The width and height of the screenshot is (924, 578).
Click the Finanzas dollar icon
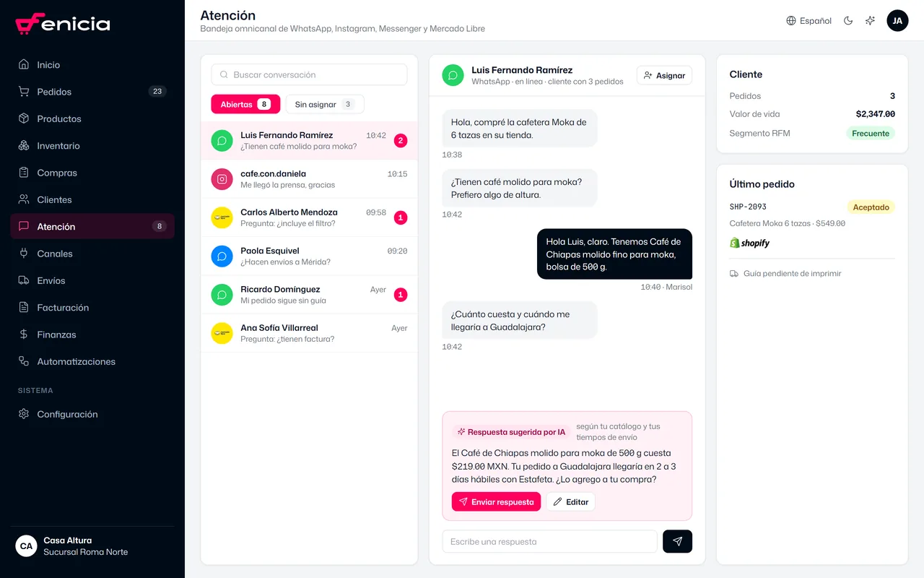[24, 335]
